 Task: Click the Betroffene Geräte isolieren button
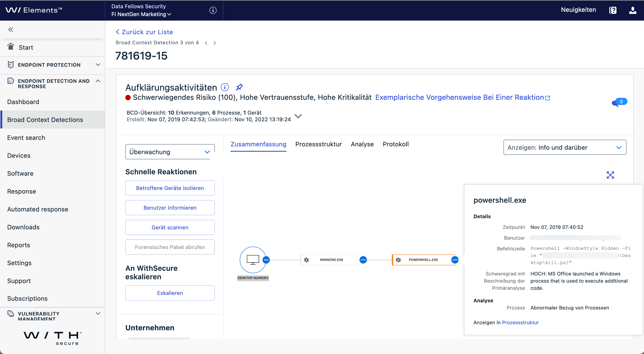(170, 188)
